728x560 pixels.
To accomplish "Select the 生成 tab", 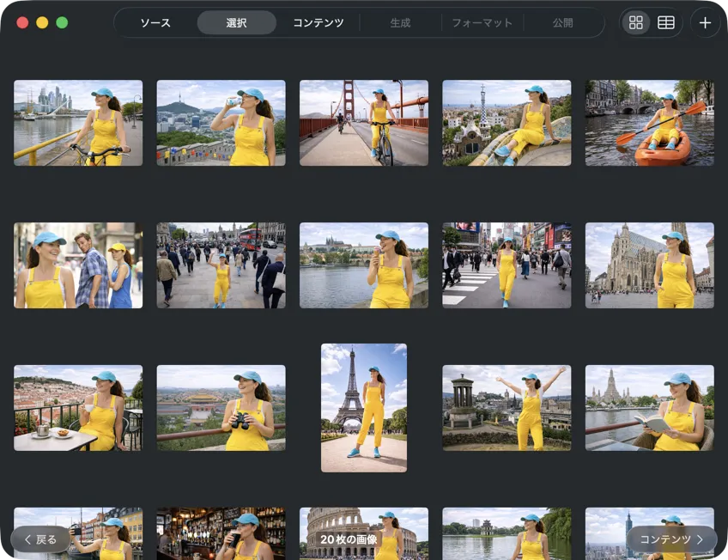I will point(399,23).
